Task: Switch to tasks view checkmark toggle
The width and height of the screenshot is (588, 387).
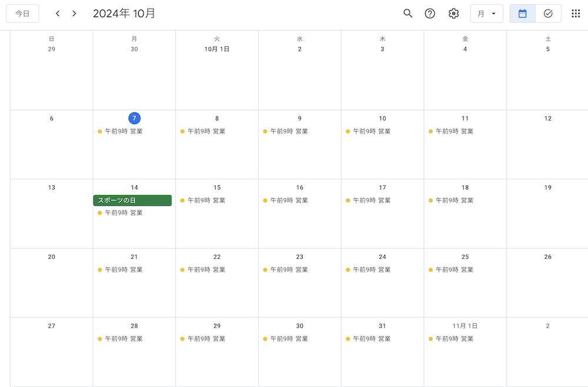Action: click(548, 14)
